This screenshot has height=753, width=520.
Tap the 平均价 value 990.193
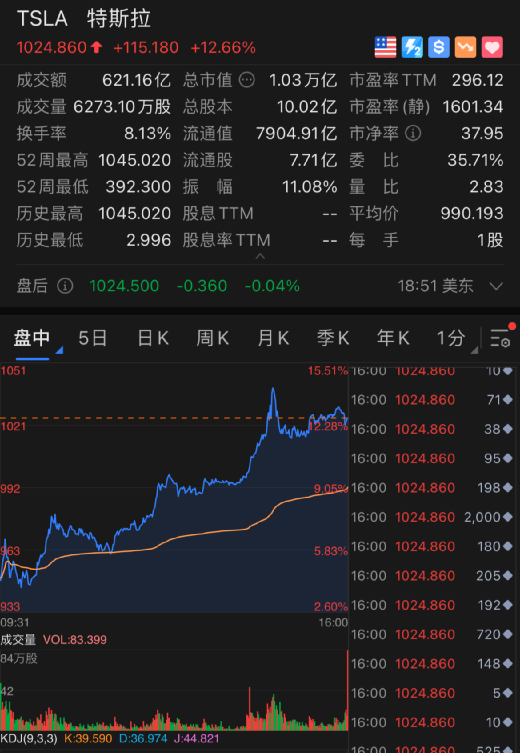tap(472, 213)
